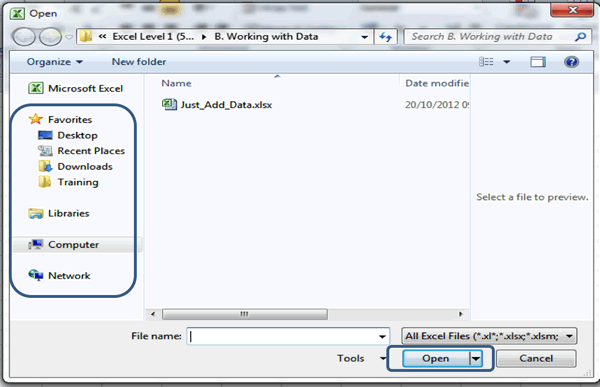Open the Organize menu
600x387 pixels.
(x=54, y=62)
